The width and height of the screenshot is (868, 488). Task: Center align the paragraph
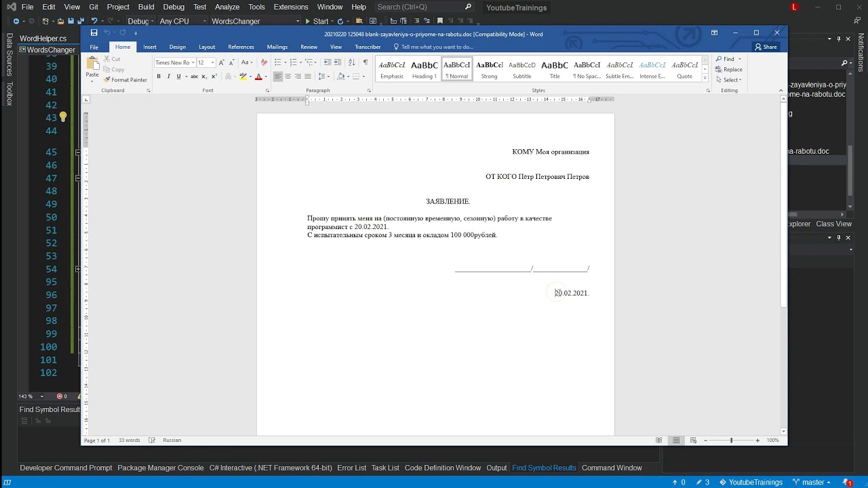coord(288,77)
